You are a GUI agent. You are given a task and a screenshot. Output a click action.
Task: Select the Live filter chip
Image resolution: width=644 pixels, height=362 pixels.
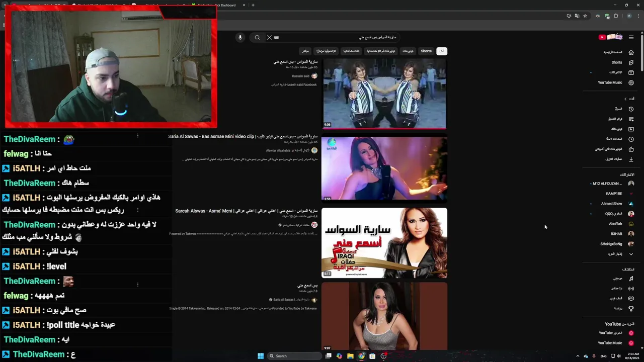305,51
